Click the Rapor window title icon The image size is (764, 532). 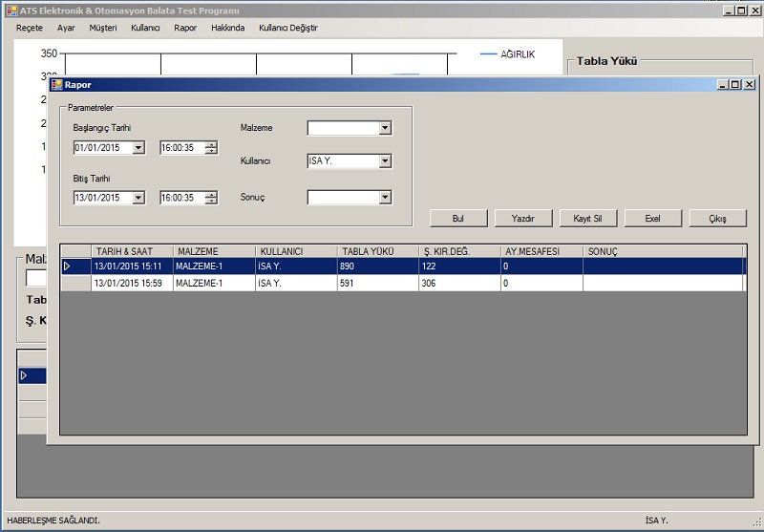point(56,85)
